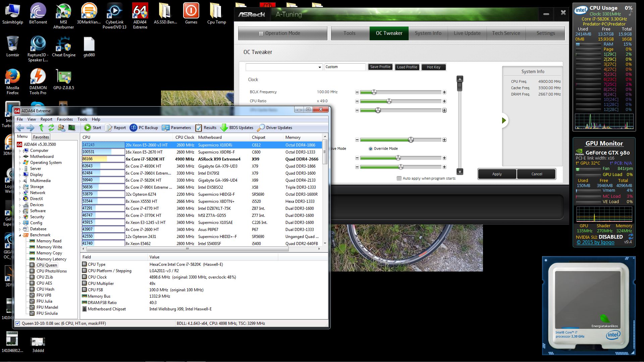Open MSI Afterburner desktop icon
Screen dimensions: 644x362
[63, 16]
